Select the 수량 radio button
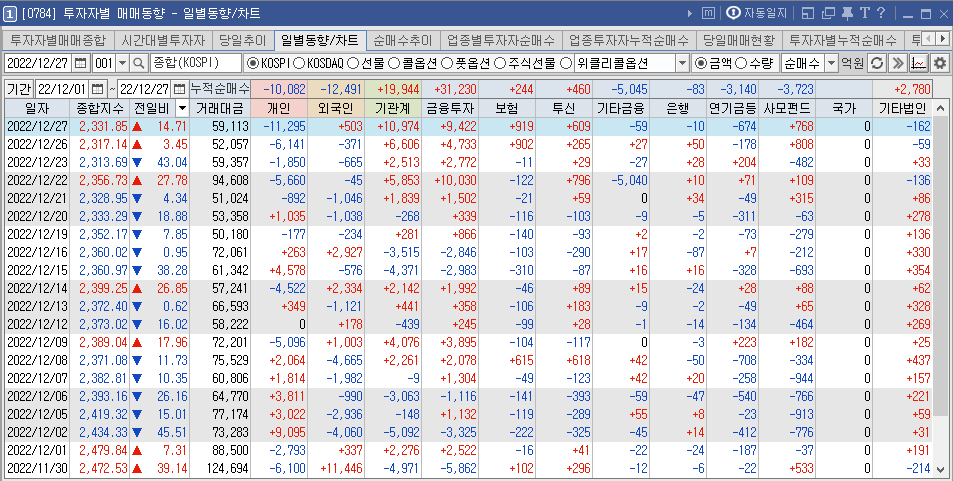The width and height of the screenshot is (953, 481). [741, 63]
